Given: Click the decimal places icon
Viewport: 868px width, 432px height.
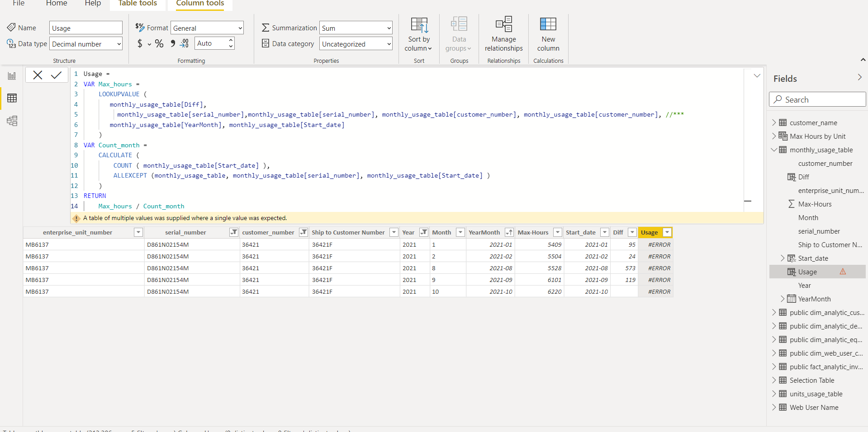Looking at the screenshot, I should click(184, 43).
